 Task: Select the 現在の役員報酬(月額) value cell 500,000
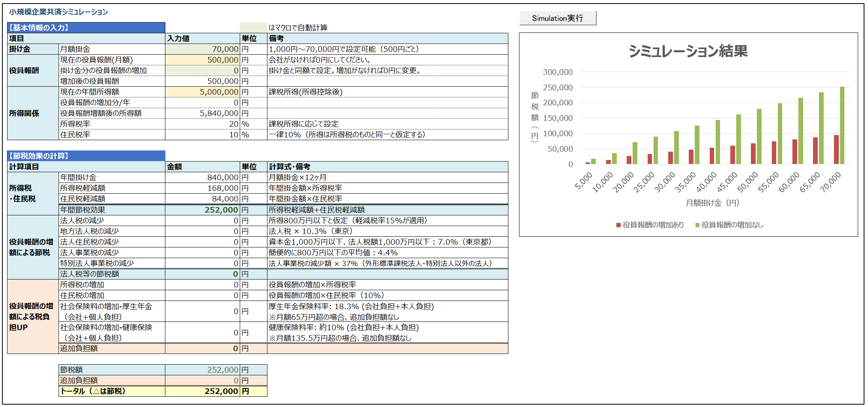203,60
